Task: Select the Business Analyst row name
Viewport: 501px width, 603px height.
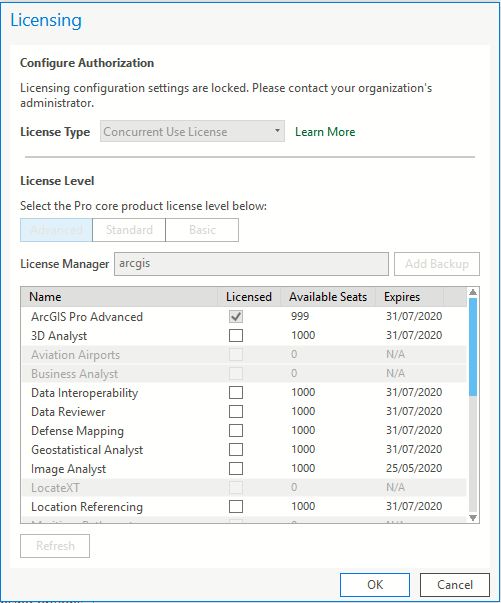Action: pos(75,374)
